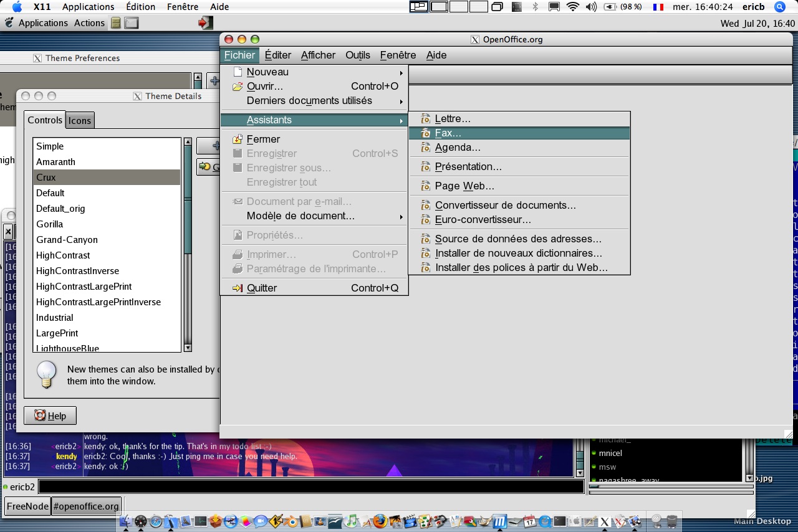Click the theme list scrollbar down arrow
798x532 pixels.
click(x=188, y=348)
